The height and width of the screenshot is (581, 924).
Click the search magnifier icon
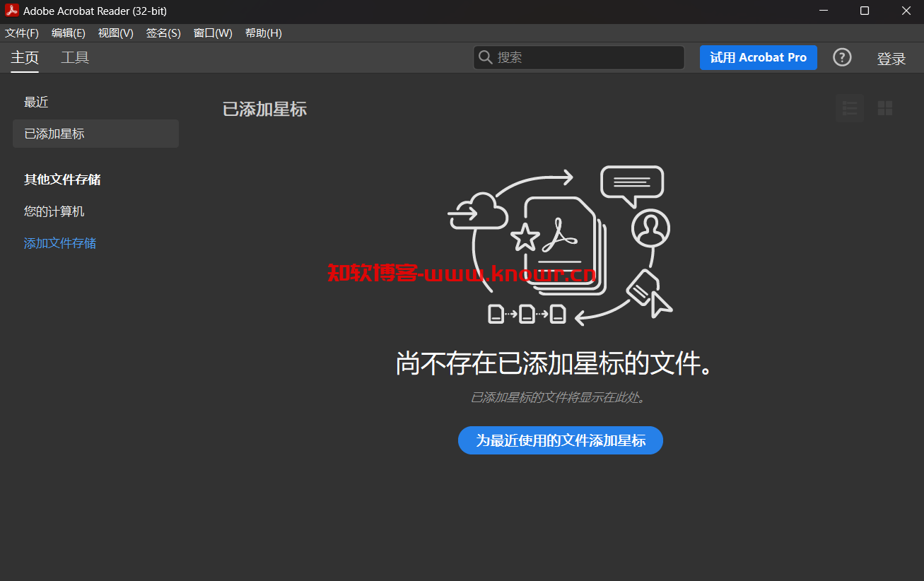tap(486, 58)
